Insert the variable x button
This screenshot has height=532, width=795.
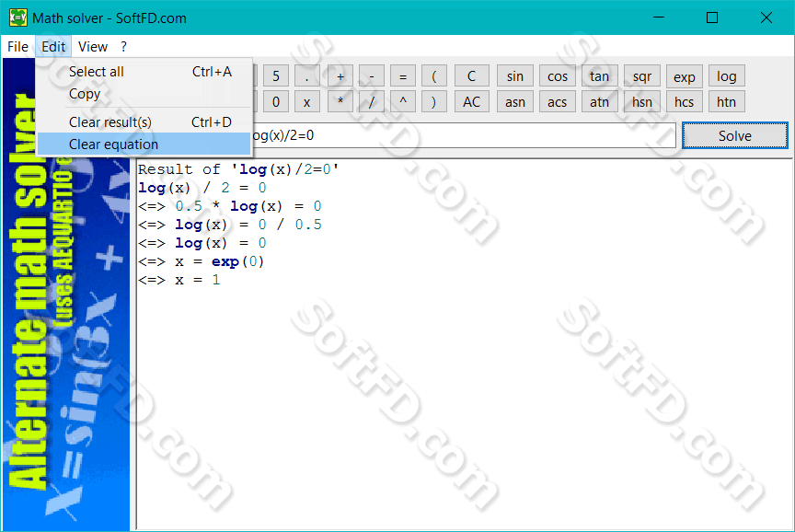coord(306,102)
